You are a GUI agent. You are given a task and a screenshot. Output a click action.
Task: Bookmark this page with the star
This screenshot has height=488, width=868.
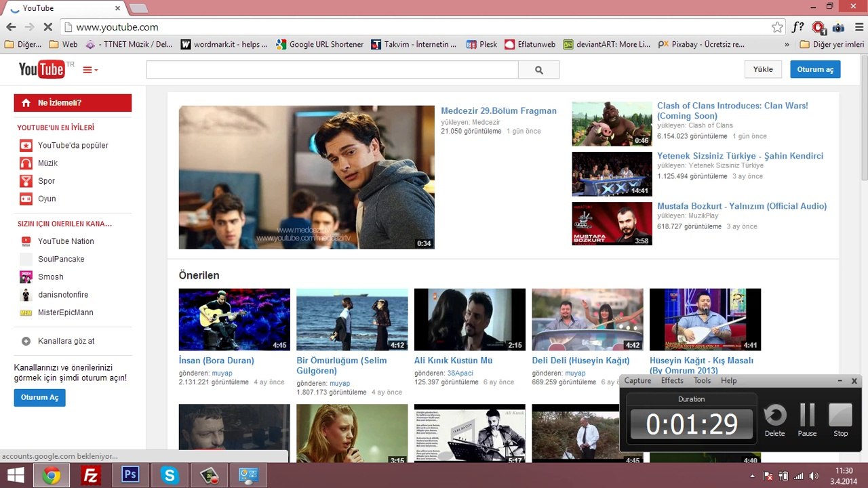(777, 27)
